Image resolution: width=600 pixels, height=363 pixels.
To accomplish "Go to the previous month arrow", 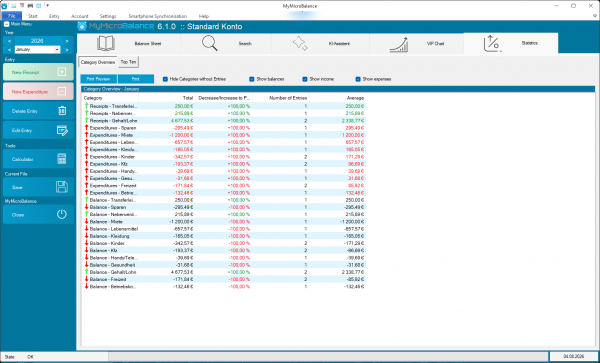I will (10, 50).
